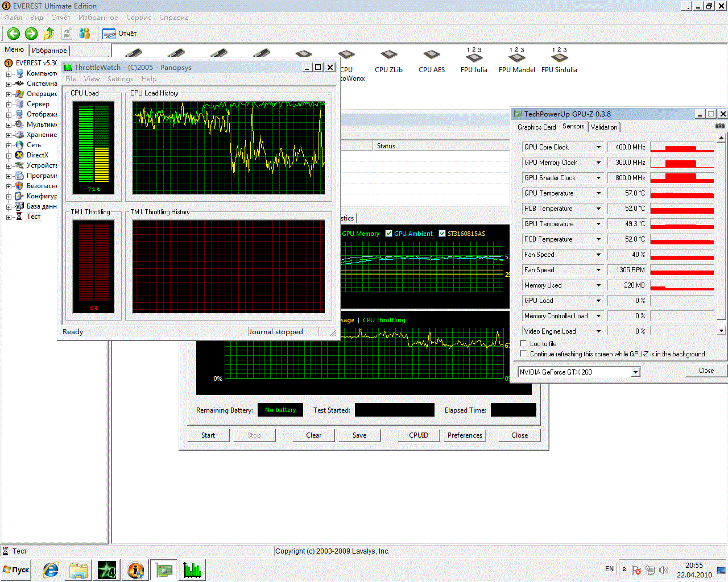Click the Clear button

(x=314, y=435)
